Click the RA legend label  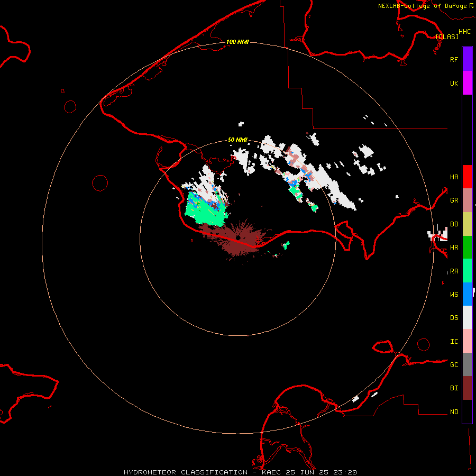[x=454, y=271]
